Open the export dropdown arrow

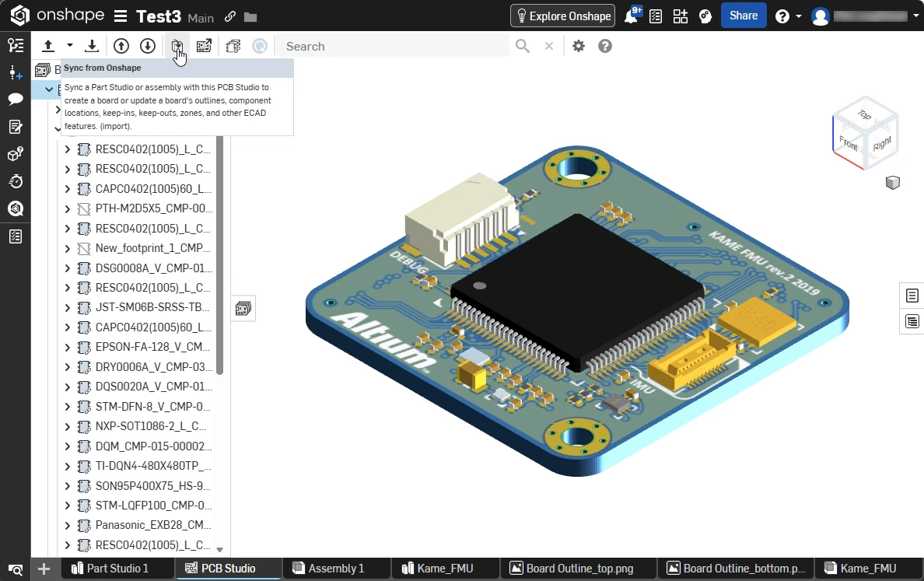tap(69, 45)
